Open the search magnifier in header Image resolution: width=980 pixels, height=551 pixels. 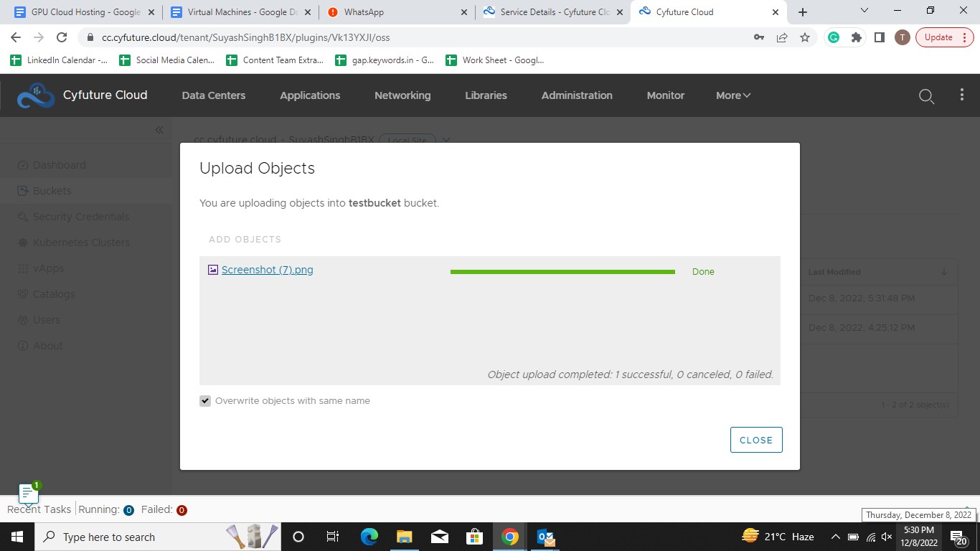tap(926, 96)
